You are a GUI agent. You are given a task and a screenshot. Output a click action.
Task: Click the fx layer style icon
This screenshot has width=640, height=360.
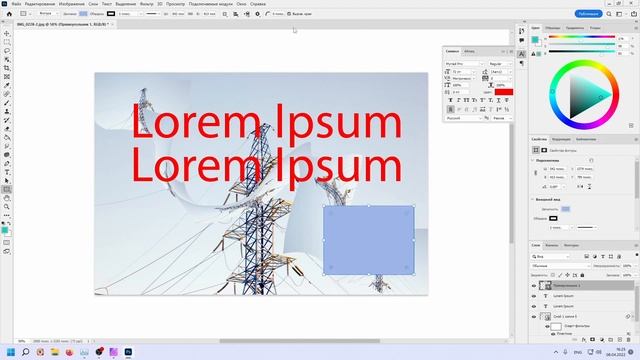point(584,340)
